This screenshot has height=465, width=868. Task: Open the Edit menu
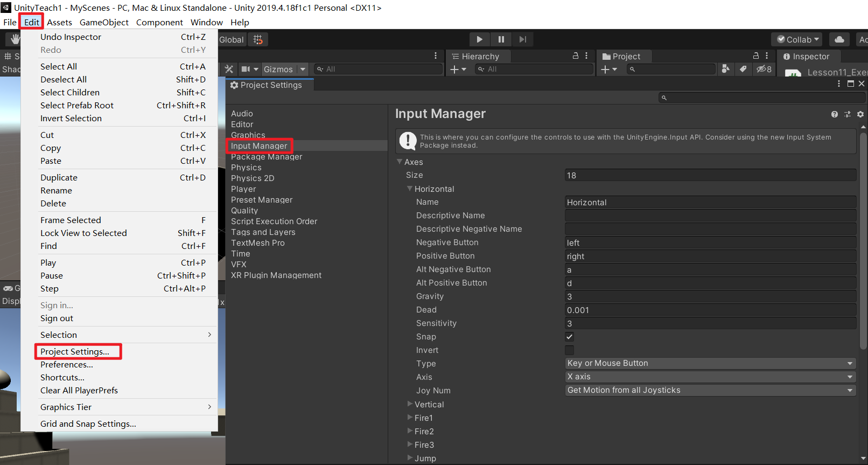click(31, 22)
